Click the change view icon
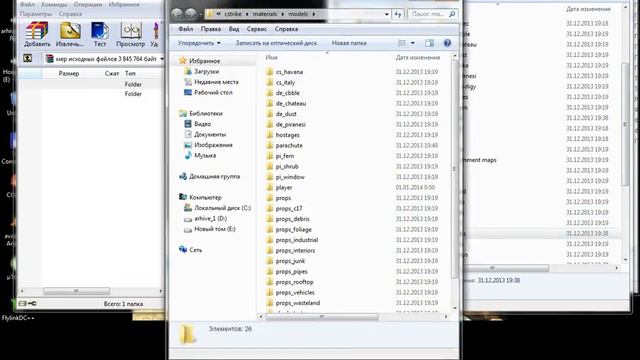The height and width of the screenshot is (360, 640). pos(402,43)
